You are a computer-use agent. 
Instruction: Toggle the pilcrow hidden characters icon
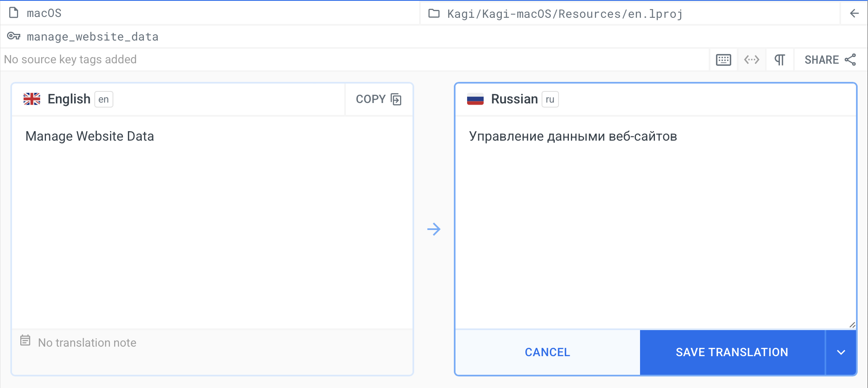point(779,60)
